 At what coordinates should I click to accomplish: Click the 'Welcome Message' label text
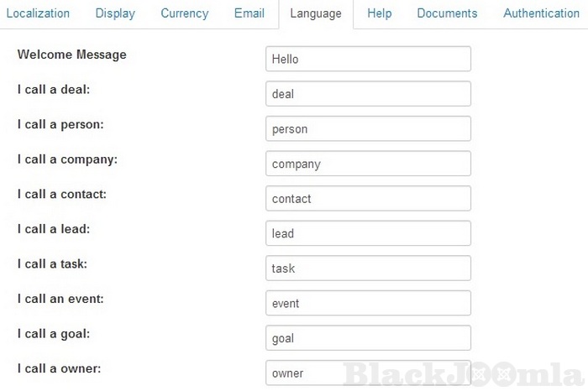tap(72, 55)
